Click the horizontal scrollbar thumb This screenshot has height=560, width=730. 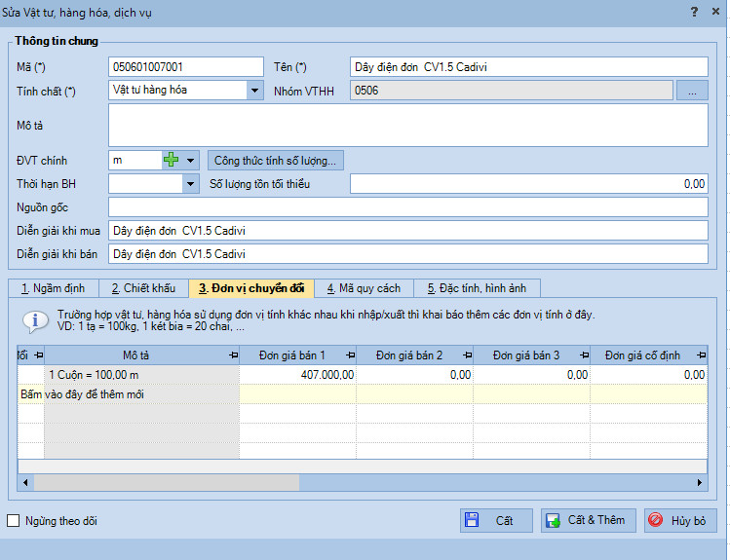coord(167,482)
